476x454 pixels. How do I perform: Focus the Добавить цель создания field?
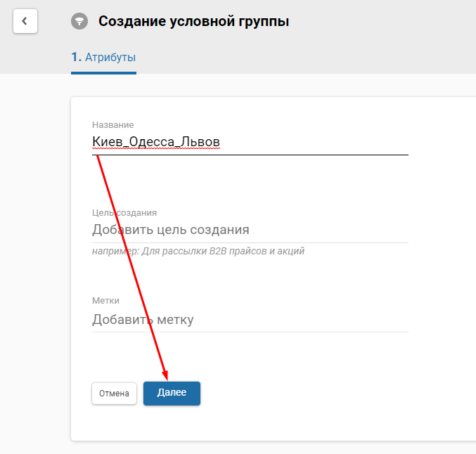click(x=250, y=230)
